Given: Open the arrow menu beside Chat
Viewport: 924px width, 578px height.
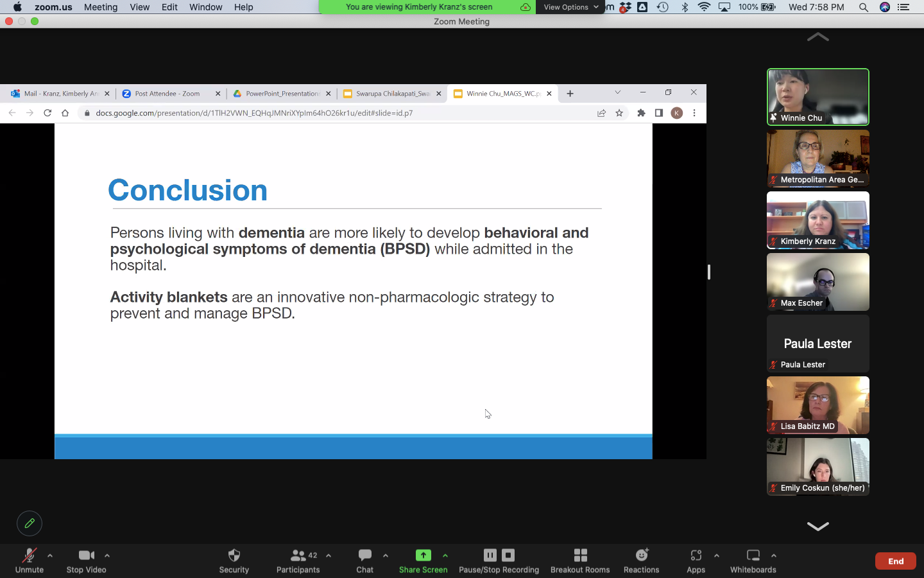Looking at the screenshot, I should pyautogui.click(x=386, y=556).
